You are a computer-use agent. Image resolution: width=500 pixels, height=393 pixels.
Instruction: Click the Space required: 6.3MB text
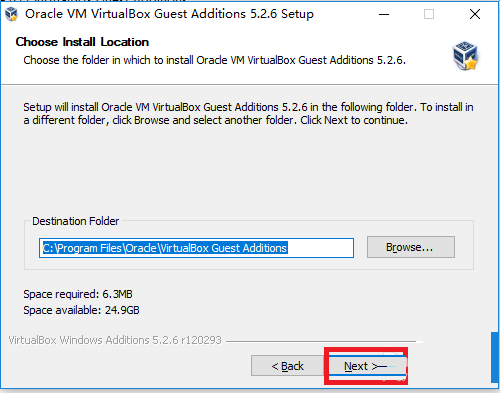(x=78, y=294)
